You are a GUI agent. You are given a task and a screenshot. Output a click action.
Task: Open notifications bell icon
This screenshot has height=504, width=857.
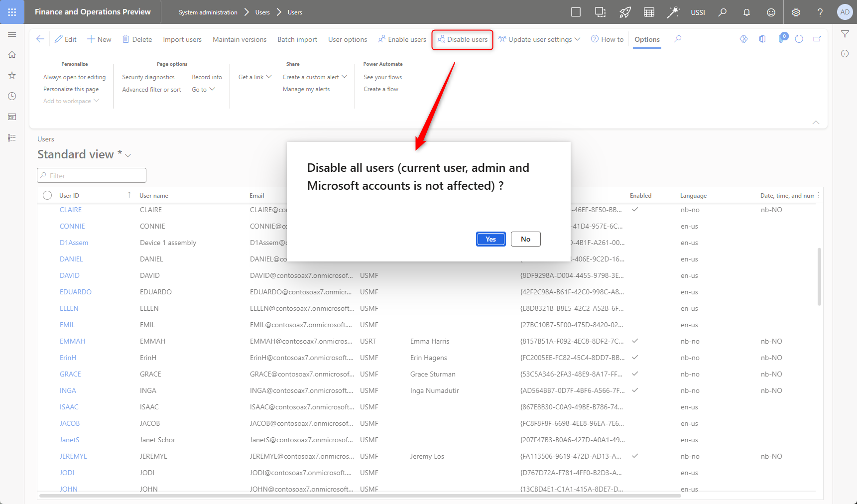point(746,12)
